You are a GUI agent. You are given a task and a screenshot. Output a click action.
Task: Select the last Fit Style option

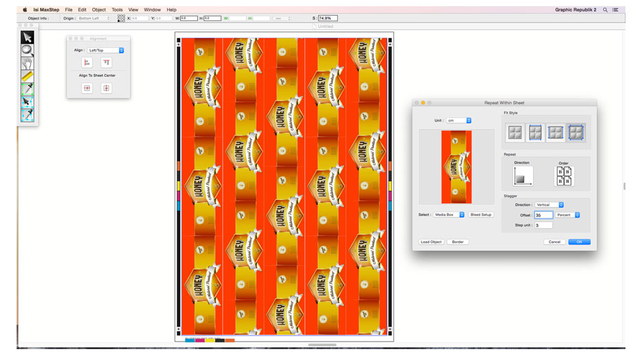[576, 133]
